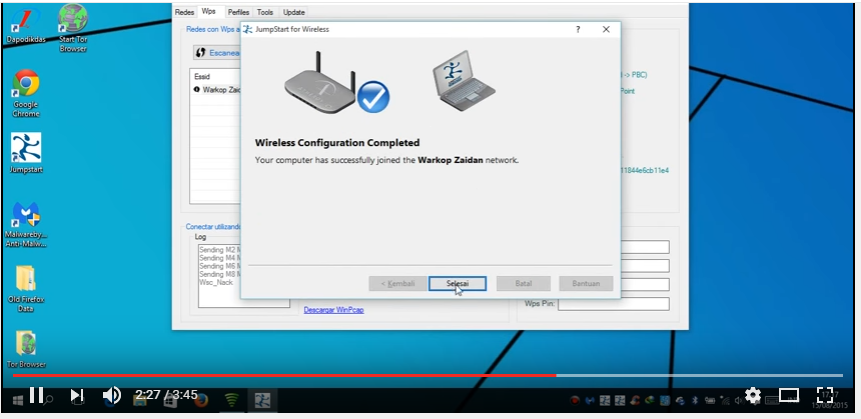Select the Warkop Zaidan network row
The width and height of the screenshot is (861, 419).
[x=217, y=90]
